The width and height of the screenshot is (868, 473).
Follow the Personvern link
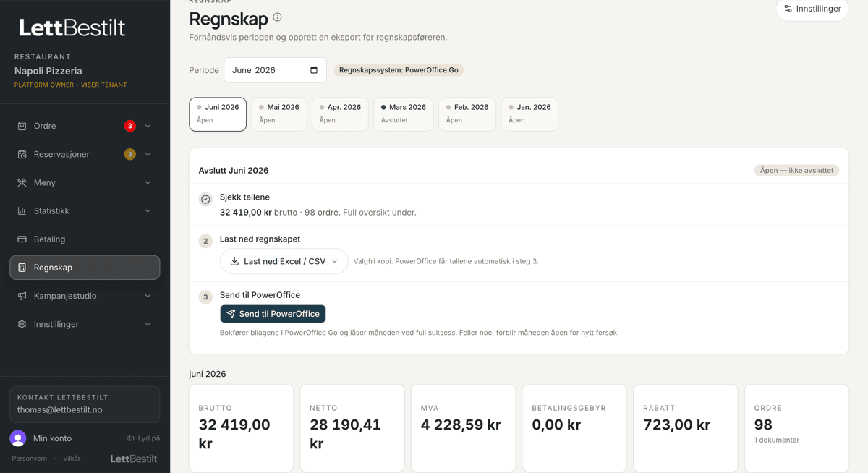(30, 459)
